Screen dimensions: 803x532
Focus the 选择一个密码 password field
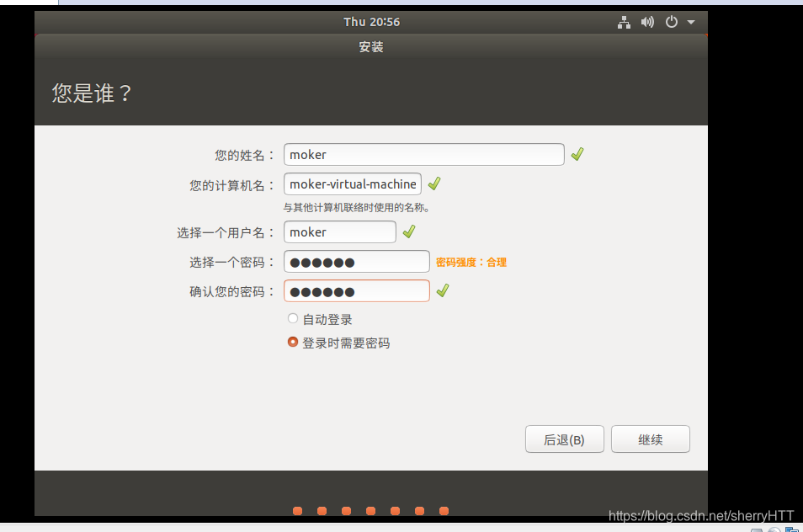click(357, 262)
